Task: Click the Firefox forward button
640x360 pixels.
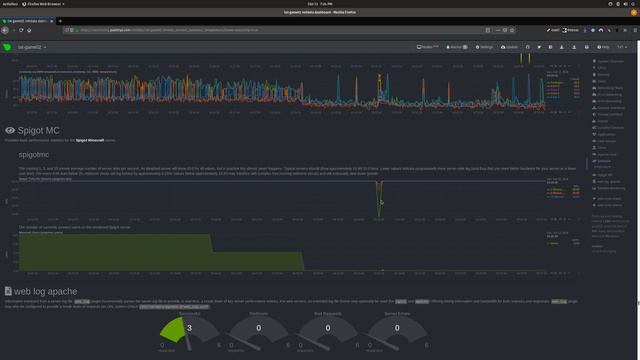Action: (x=13, y=30)
